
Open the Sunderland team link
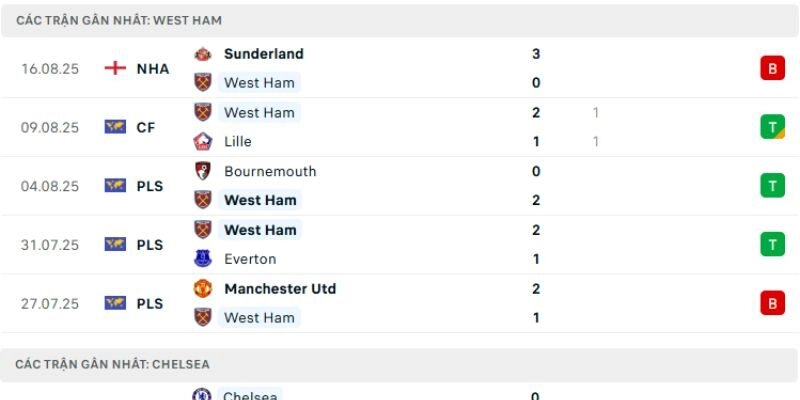point(263,54)
